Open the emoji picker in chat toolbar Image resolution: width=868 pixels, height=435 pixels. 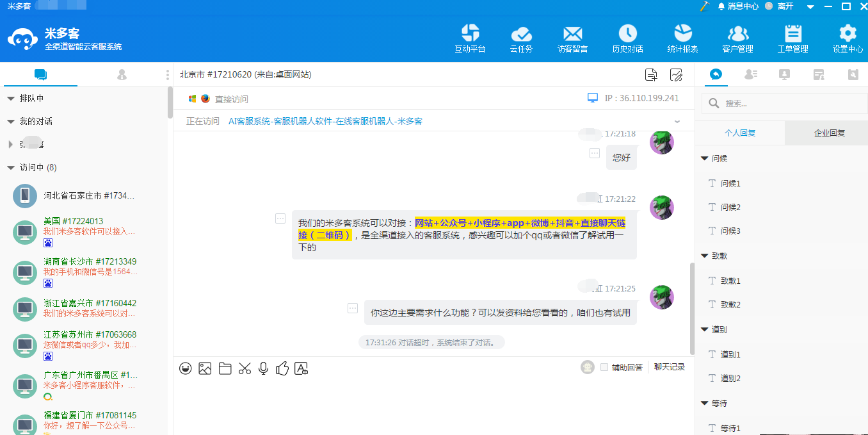pyautogui.click(x=186, y=368)
